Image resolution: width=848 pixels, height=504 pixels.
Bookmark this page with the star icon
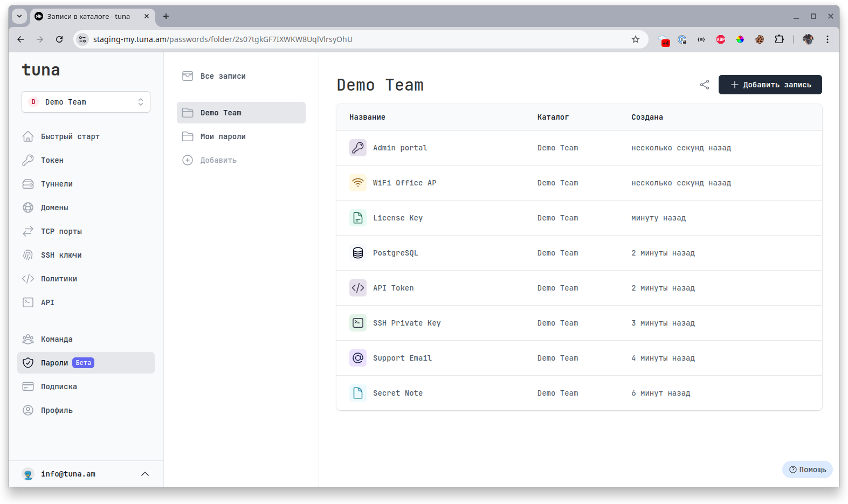coord(636,39)
